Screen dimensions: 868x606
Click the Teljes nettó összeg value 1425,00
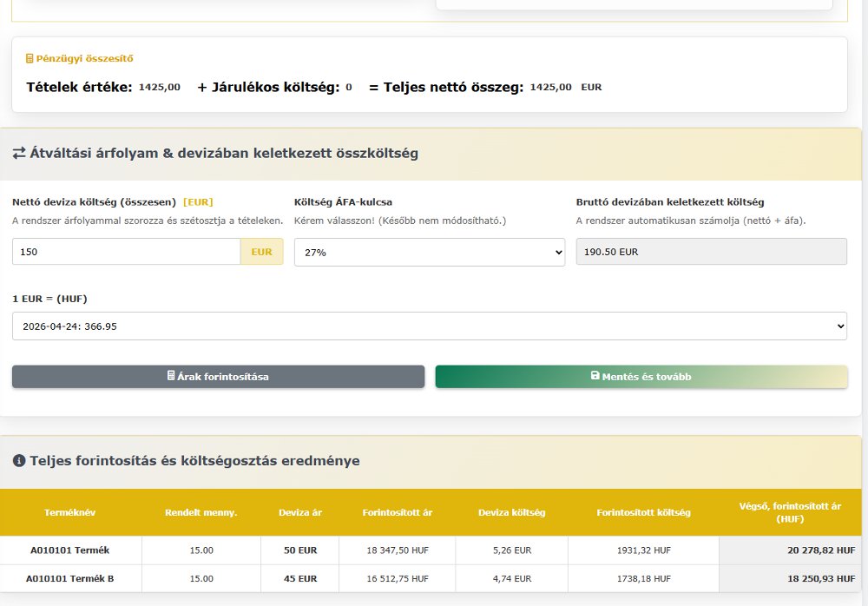550,87
